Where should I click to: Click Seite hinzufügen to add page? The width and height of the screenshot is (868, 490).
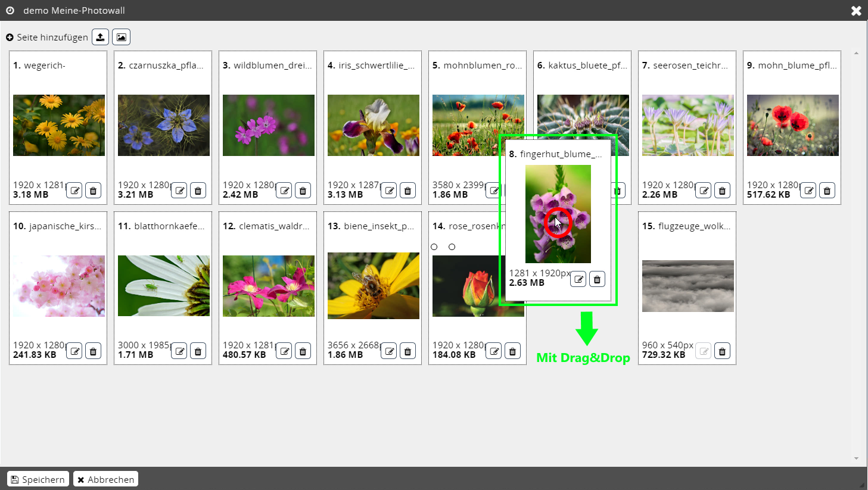[x=47, y=37]
